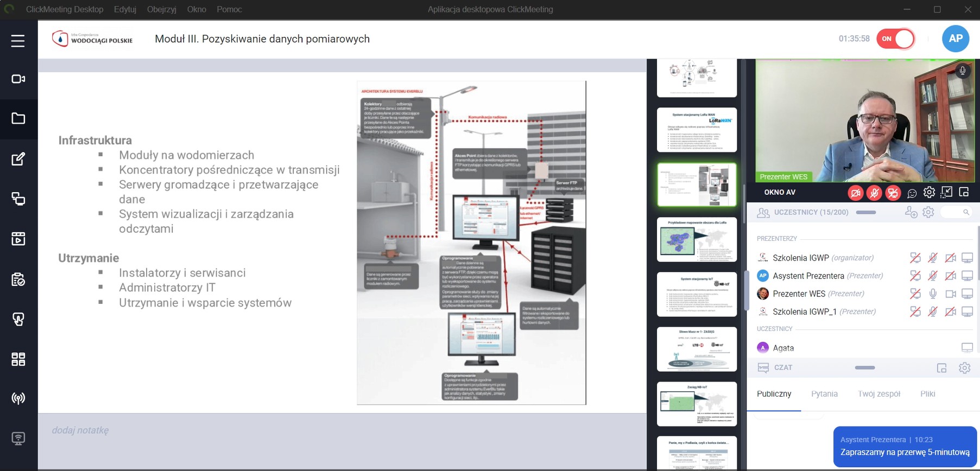Viewport: 980px width, 471px height.
Task: Open the AP profile avatar menu
Action: click(956, 39)
